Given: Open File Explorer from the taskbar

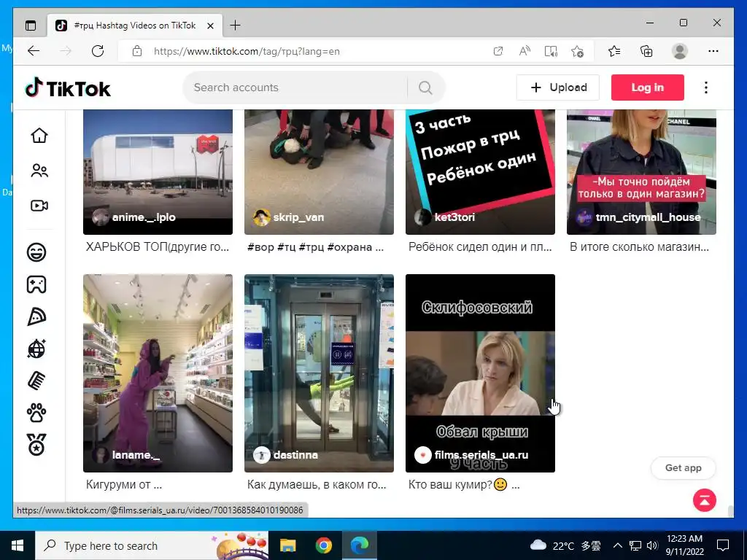Looking at the screenshot, I should (x=287, y=545).
